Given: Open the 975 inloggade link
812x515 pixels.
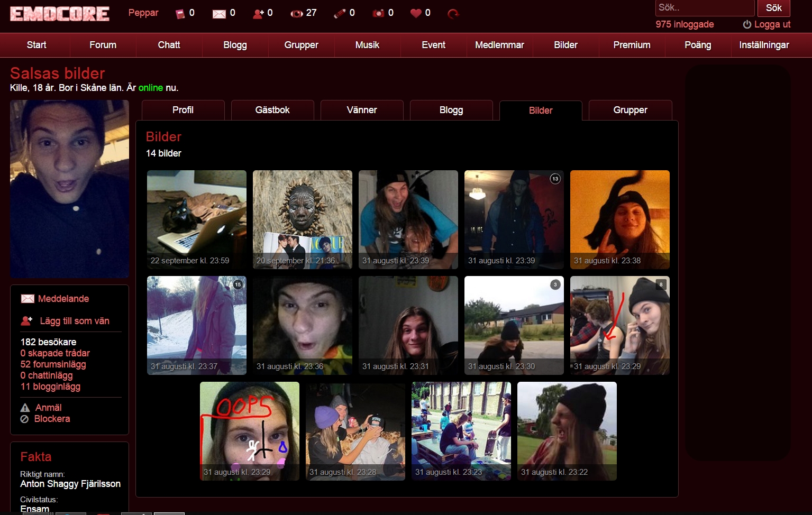Looking at the screenshot, I should point(685,24).
